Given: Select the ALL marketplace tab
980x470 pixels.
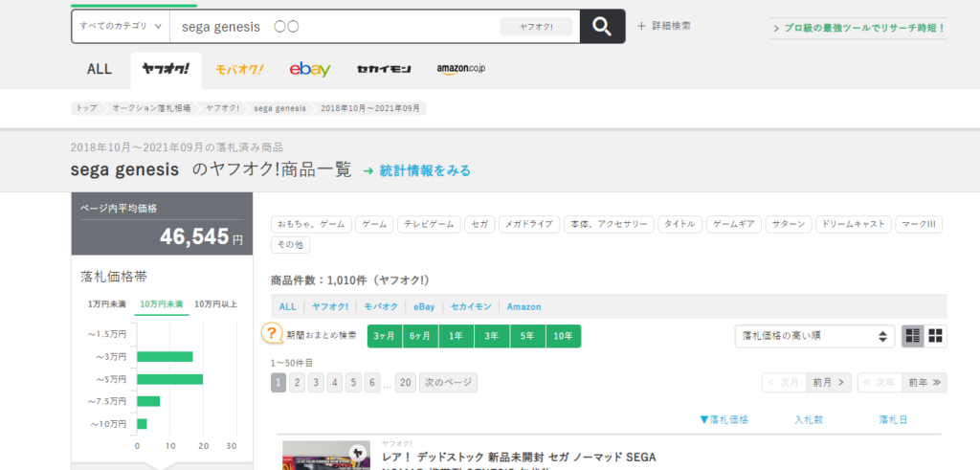Looking at the screenshot, I should pyautogui.click(x=100, y=69).
